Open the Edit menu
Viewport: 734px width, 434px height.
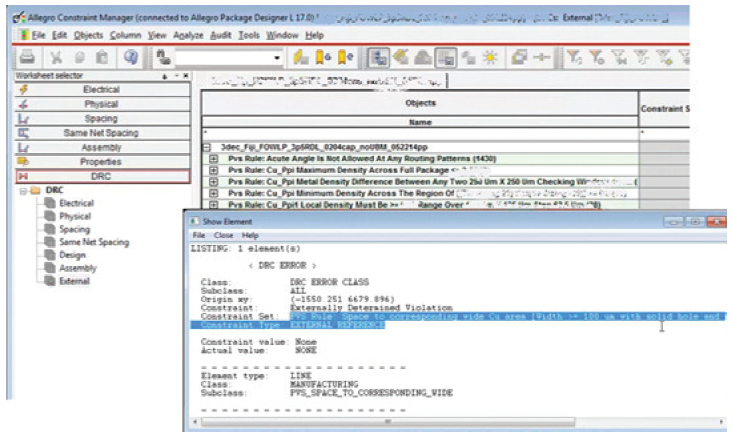59,35
